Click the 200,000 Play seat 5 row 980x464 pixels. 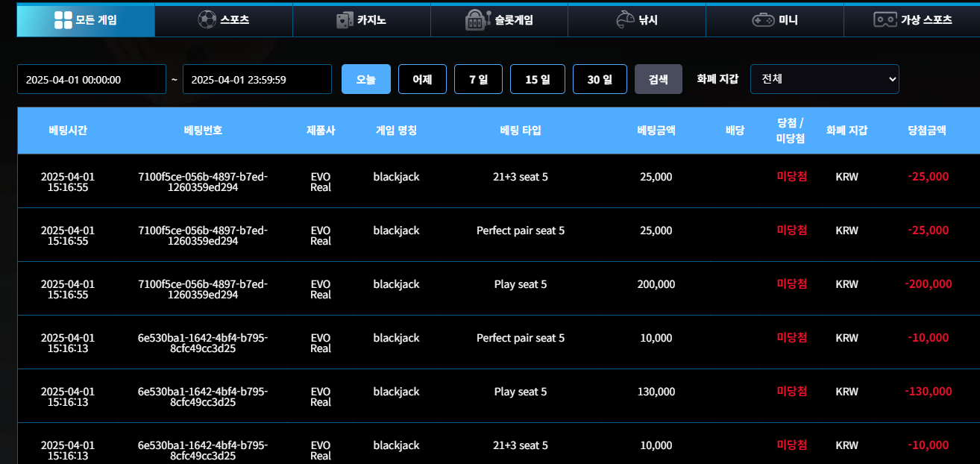pos(520,284)
